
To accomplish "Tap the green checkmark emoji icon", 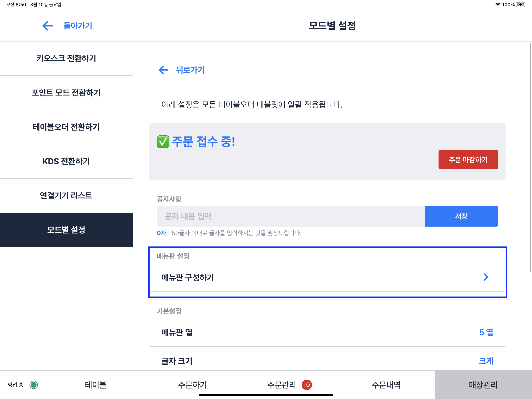I will (x=163, y=141).
